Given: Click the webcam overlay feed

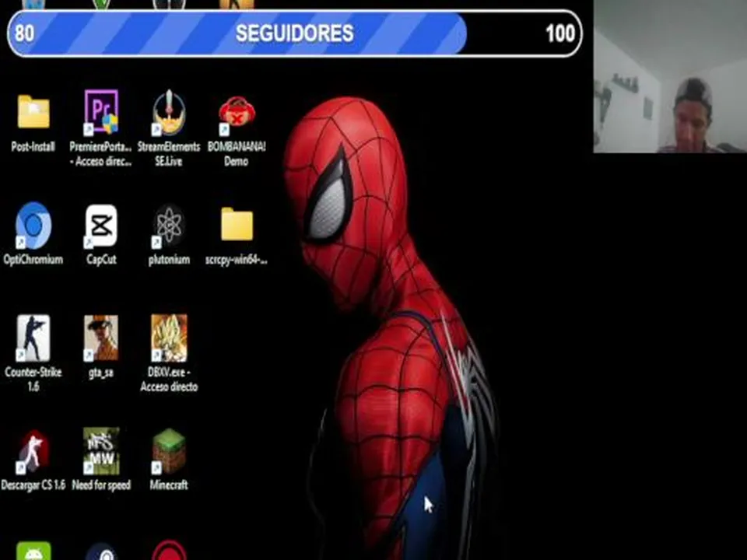Looking at the screenshot, I should [670, 76].
